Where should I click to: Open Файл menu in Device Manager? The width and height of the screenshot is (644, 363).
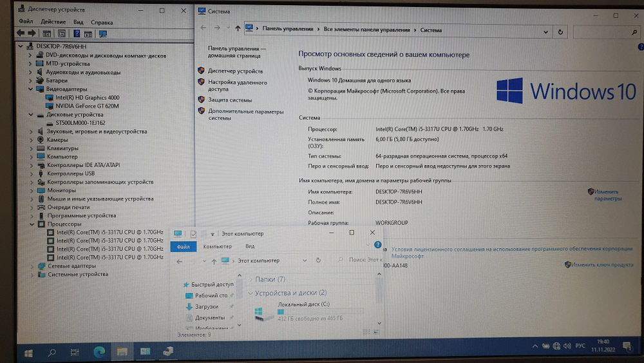tap(26, 21)
